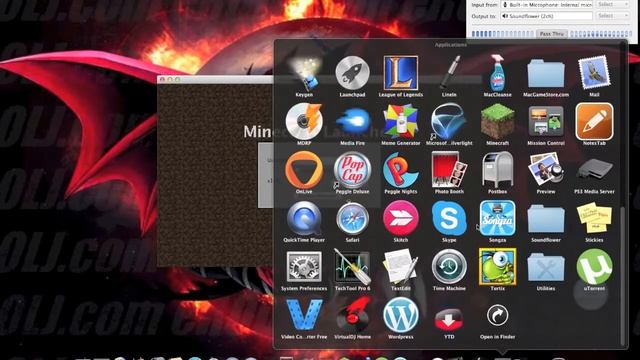Launch VirtualDJ Home
Viewport: 640px width, 360px height.
click(352, 315)
